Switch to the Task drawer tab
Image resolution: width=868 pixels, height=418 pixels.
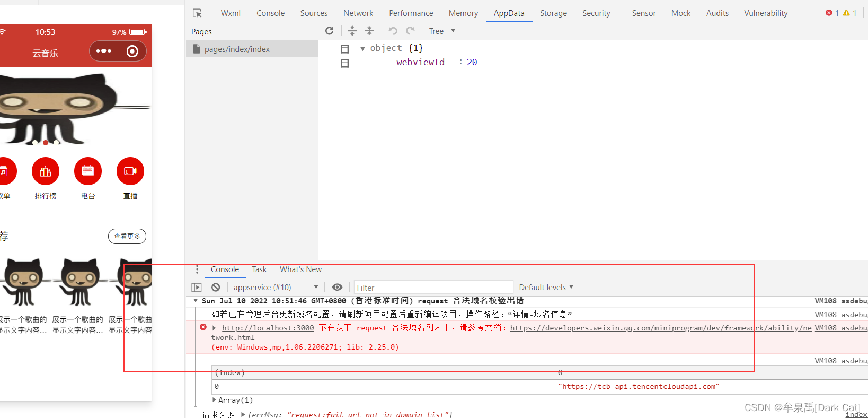pos(259,269)
